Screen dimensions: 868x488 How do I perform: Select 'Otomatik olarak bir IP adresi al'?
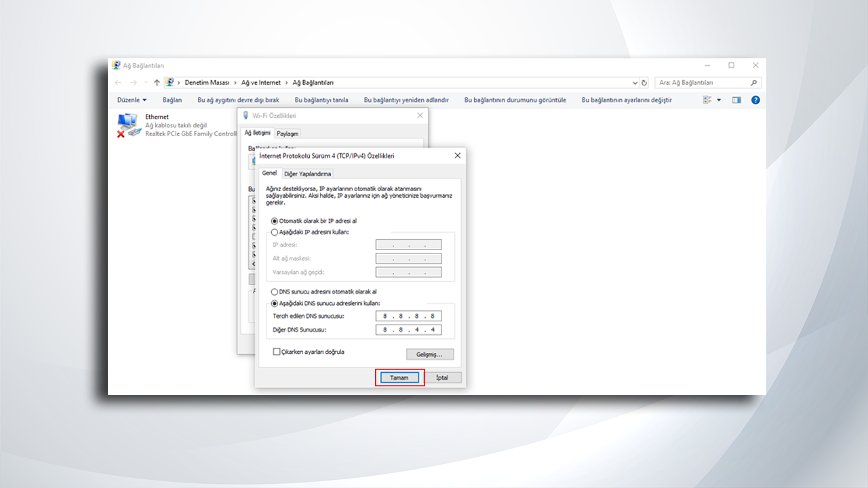pyautogui.click(x=274, y=221)
